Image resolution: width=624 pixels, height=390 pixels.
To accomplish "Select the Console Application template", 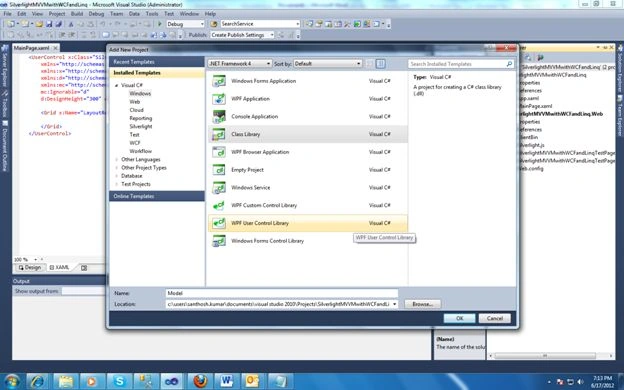I will (x=308, y=117).
